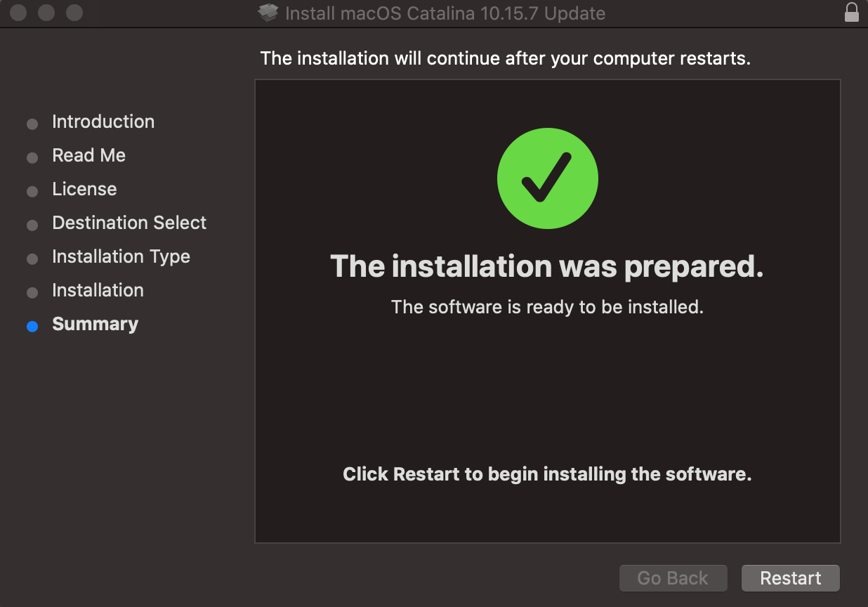Click the bullet beside Introduction

32,124
